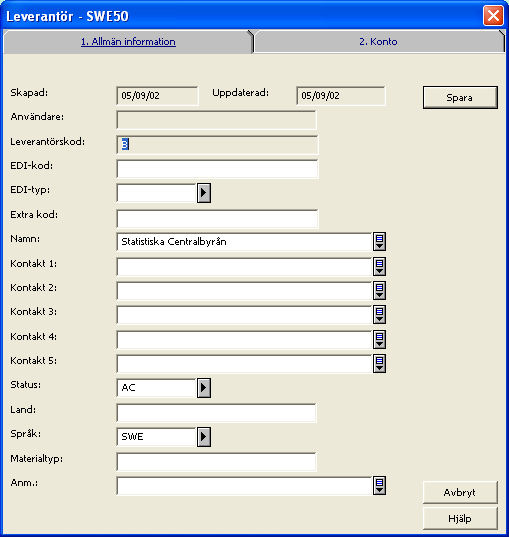
Task: Expand the EDI-typ arrow dropdown
Action: 204,193
